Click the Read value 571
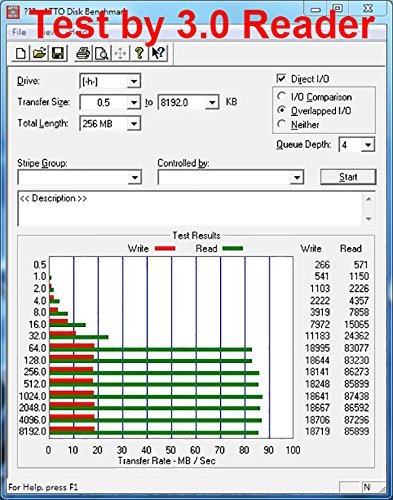Viewport: 393px width, 500px height. click(x=361, y=265)
